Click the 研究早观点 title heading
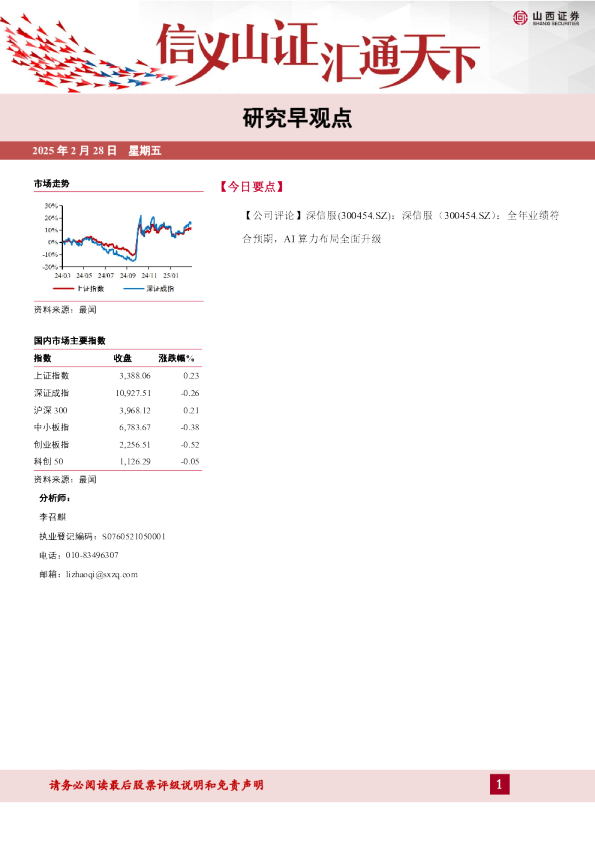Screen dimensions: 595x842 (297, 118)
